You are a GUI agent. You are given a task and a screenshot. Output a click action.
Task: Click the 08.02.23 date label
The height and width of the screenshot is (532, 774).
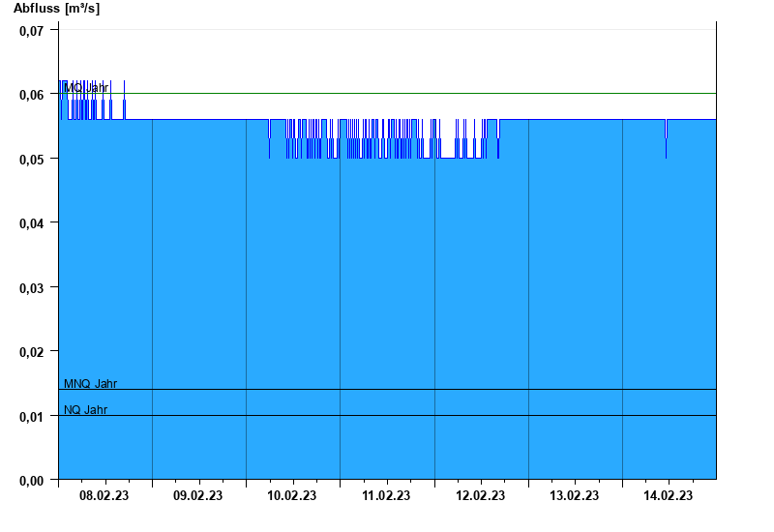[x=104, y=495]
